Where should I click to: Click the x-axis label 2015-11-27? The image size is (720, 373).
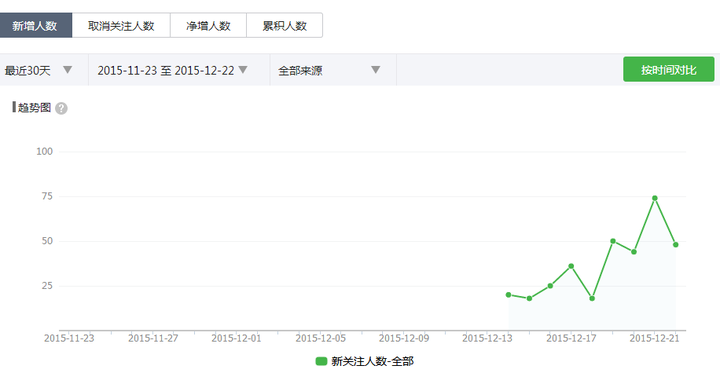point(153,338)
